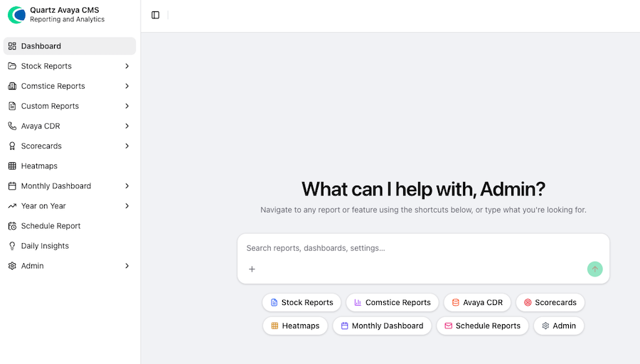
Task: Click the Stock Reports shortcut file icon
Action: pos(274,302)
